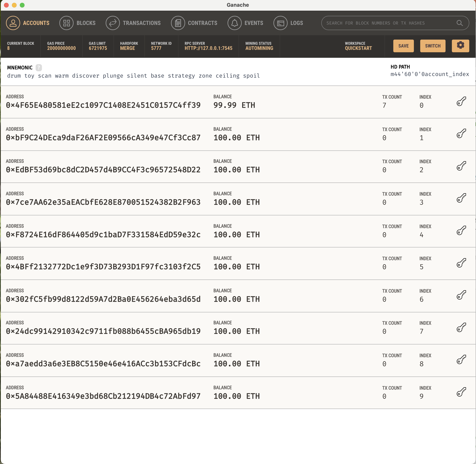Toggle AUTOMINING mining status indicator

pos(259,48)
